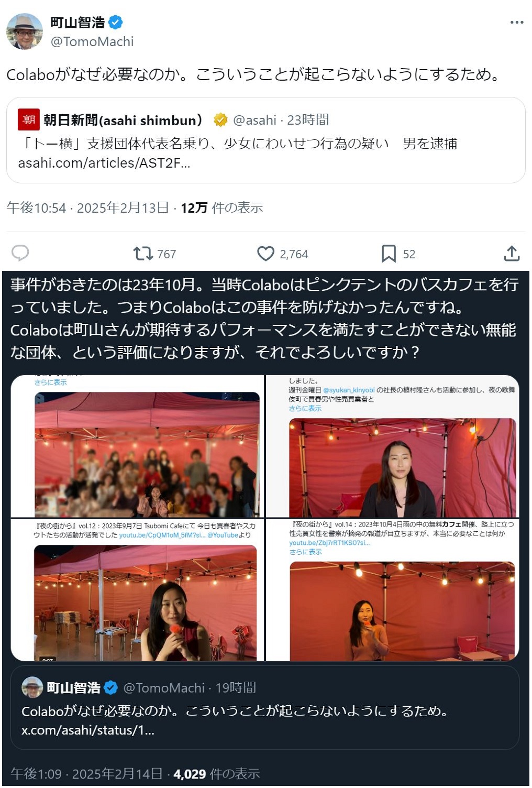Click the share upload icon
Image resolution: width=532 pixels, height=788 pixels.
pyautogui.click(x=512, y=254)
